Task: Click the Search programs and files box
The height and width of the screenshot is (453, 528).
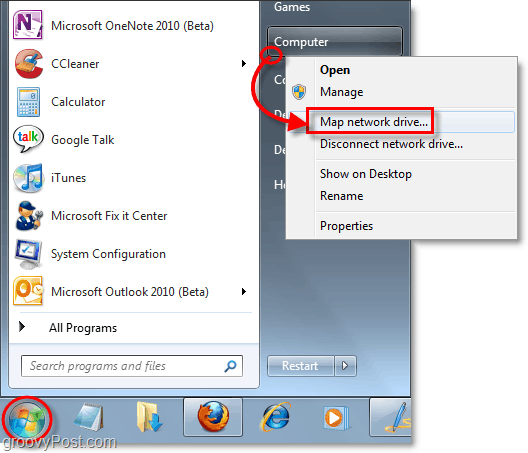Action: (x=132, y=366)
